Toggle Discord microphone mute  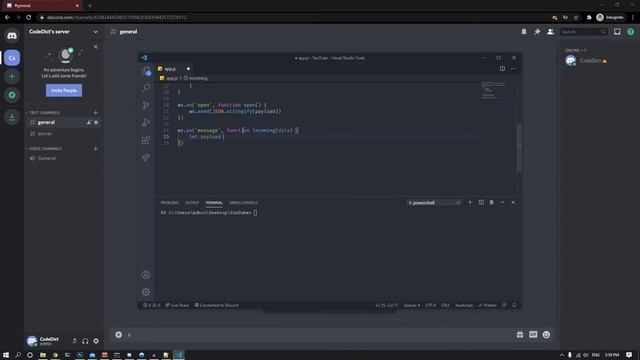[74, 341]
